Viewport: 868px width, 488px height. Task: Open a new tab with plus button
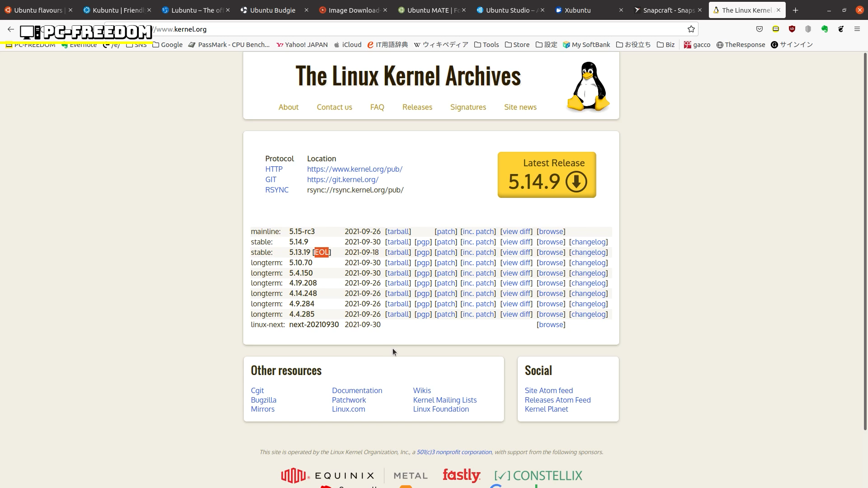[796, 10]
